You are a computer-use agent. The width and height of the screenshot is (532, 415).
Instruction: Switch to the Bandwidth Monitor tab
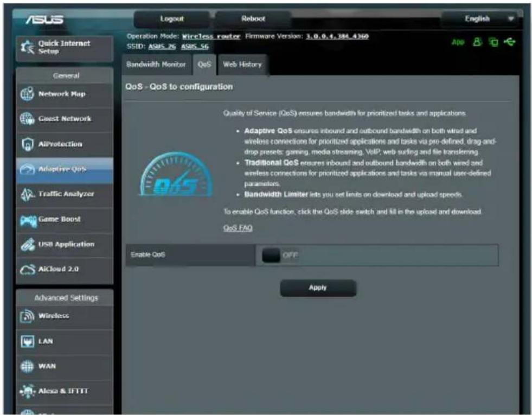156,65
